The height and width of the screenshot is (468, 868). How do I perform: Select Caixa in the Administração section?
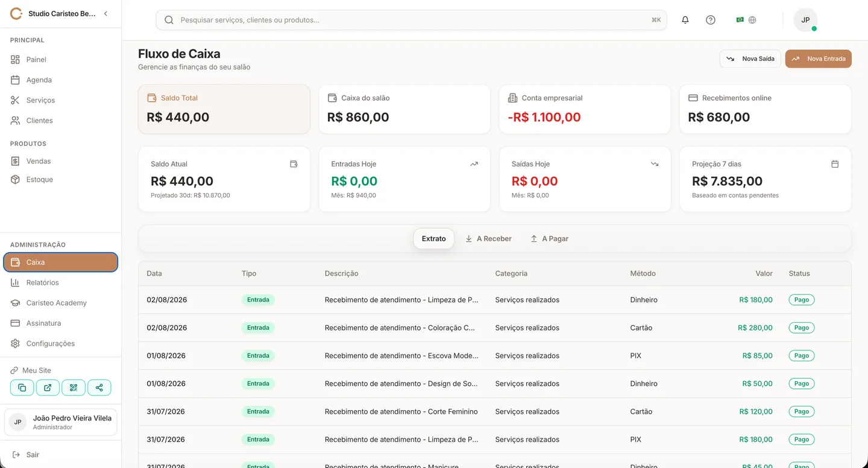[60, 262]
